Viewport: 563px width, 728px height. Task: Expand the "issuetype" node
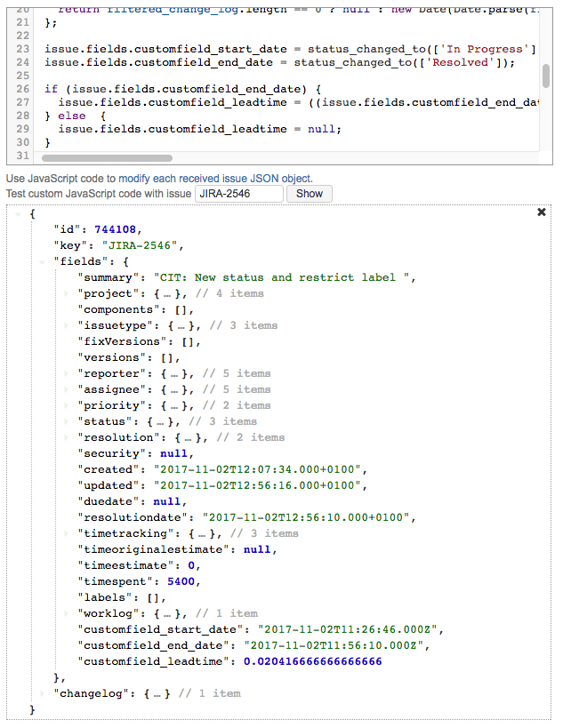[68, 325]
